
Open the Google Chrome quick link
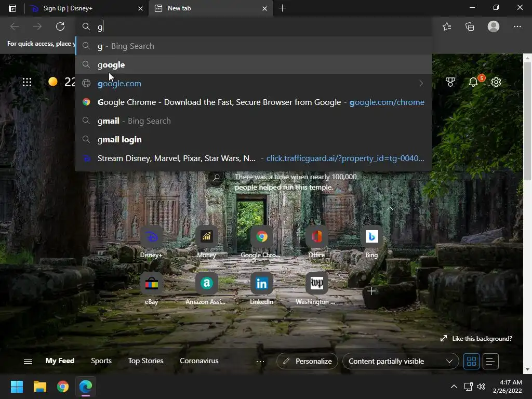click(x=261, y=242)
